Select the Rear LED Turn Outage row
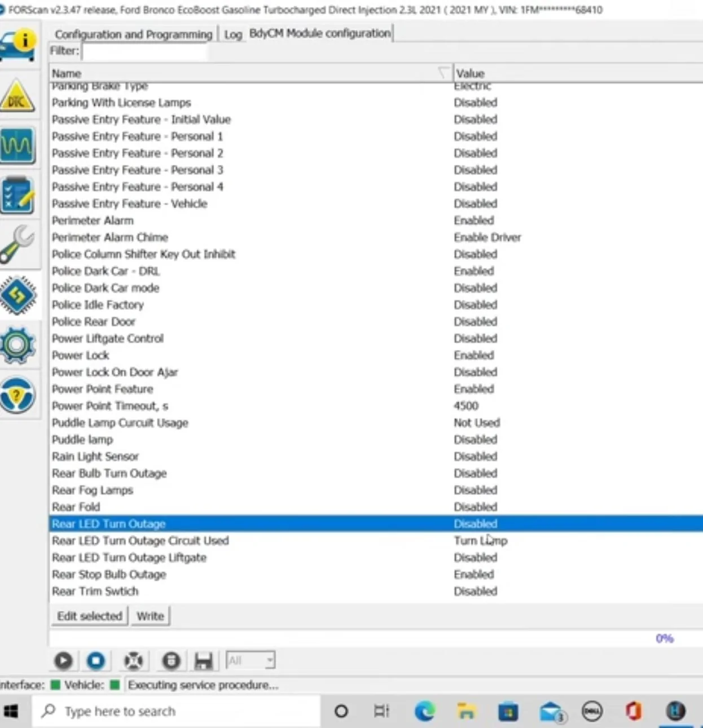703x728 pixels. (376, 524)
